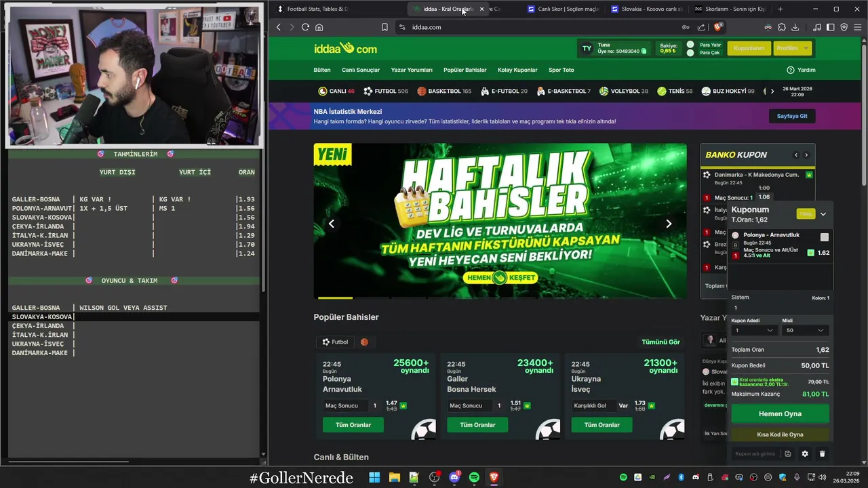Go to next banner slide
The image size is (868, 488).
coord(669,224)
